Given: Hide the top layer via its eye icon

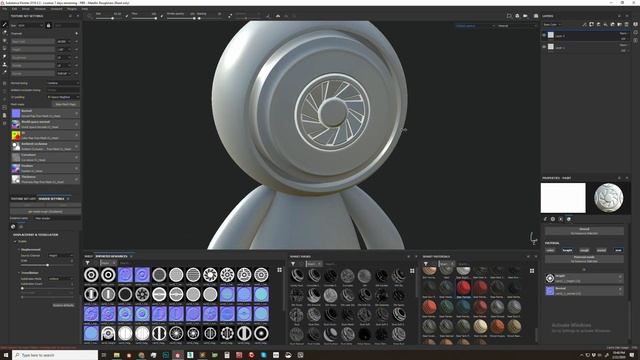Looking at the screenshot, I should point(544,36).
